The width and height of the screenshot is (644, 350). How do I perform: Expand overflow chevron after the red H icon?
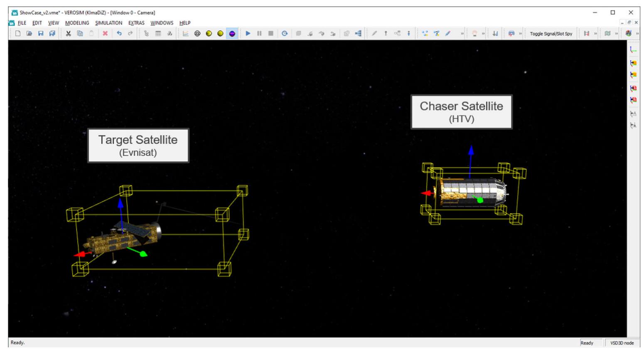pos(595,34)
